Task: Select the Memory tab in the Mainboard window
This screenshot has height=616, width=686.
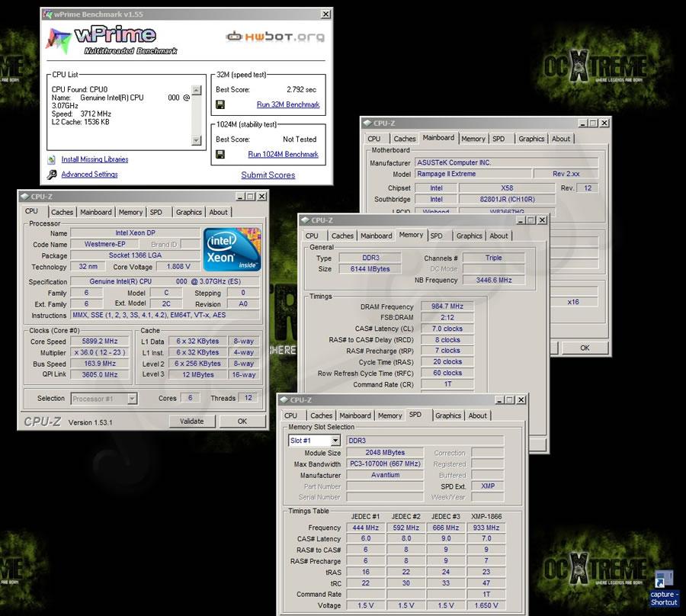Action: (473, 139)
